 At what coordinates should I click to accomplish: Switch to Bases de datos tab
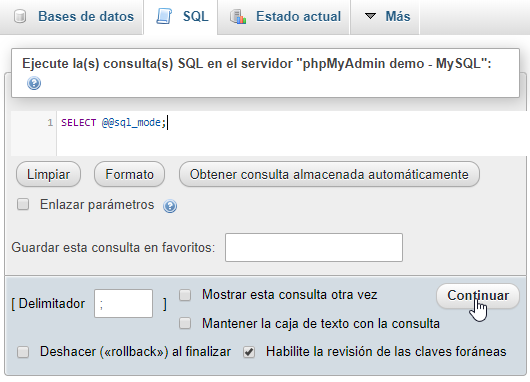pos(74,17)
